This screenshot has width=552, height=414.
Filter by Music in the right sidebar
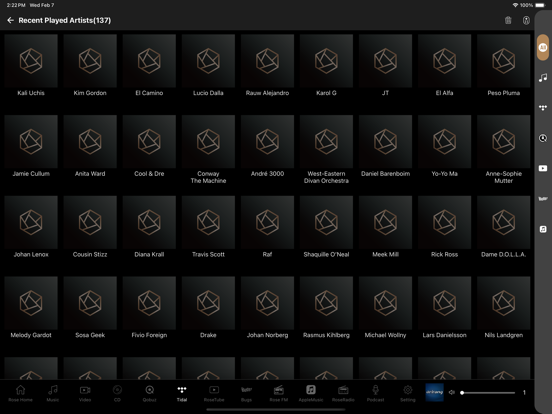[543, 77]
